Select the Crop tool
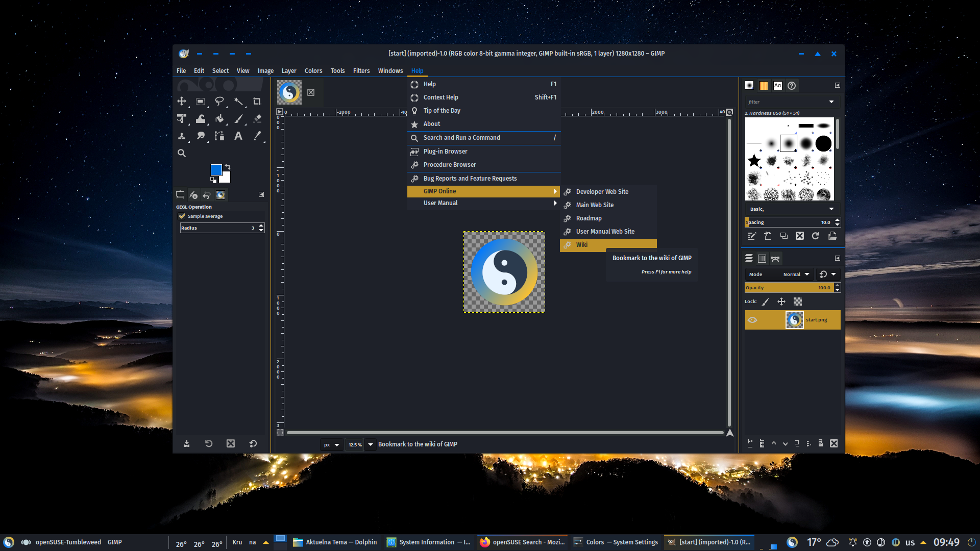The width and height of the screenshot is (980, 551). (x=257, y=102)
